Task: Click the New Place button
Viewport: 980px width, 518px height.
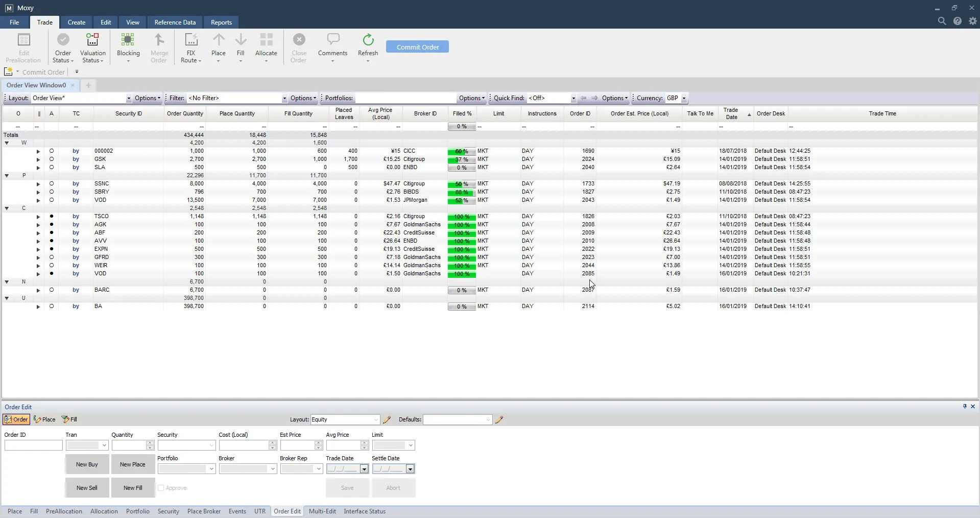Action: click(x=133, y=464)
